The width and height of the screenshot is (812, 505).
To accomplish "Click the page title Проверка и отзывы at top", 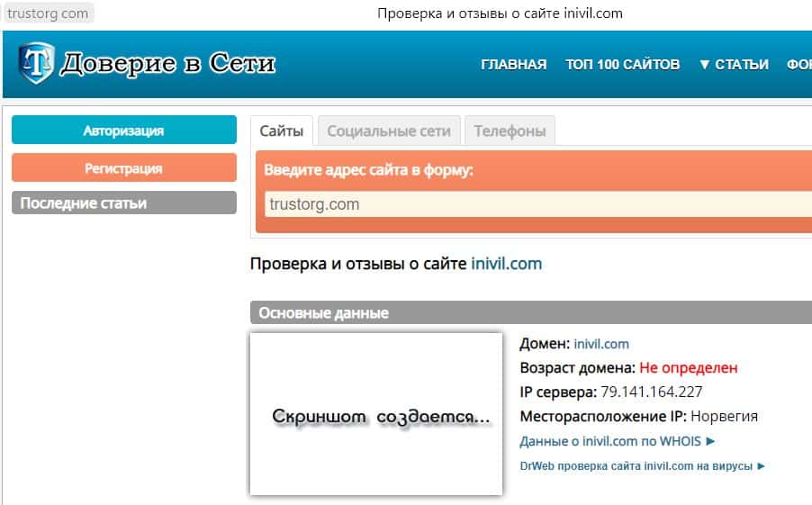I will point(500,13).
